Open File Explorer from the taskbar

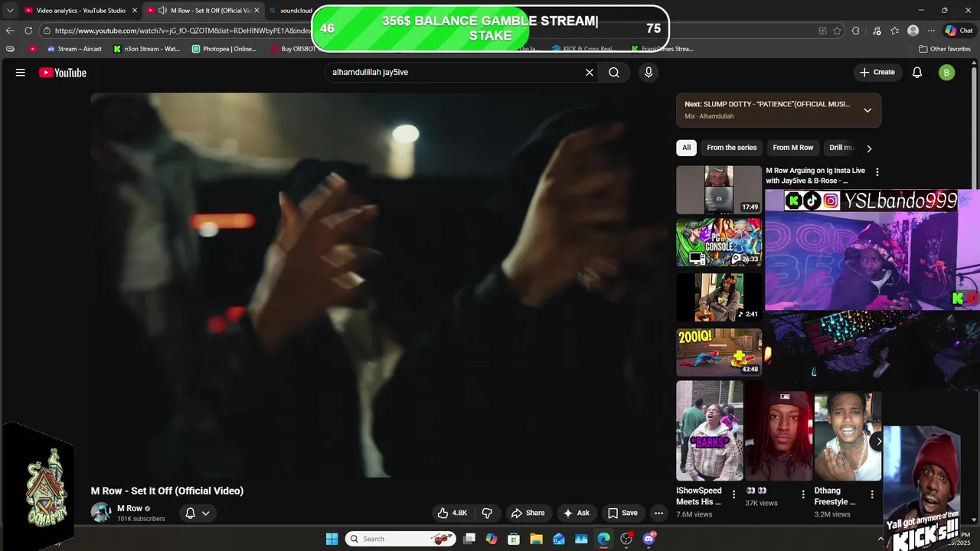[537, 539]
